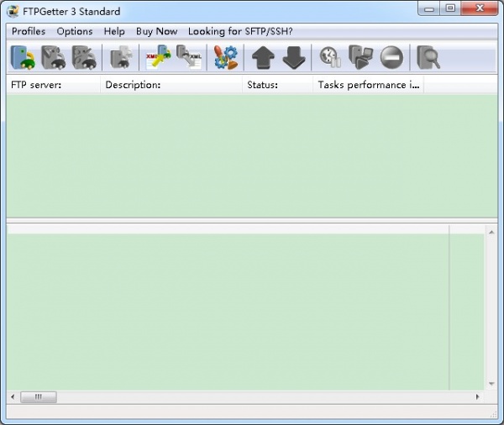Click the add new FTP profile icon
This screenshot has height=425, width=504.
pos(23,57)
